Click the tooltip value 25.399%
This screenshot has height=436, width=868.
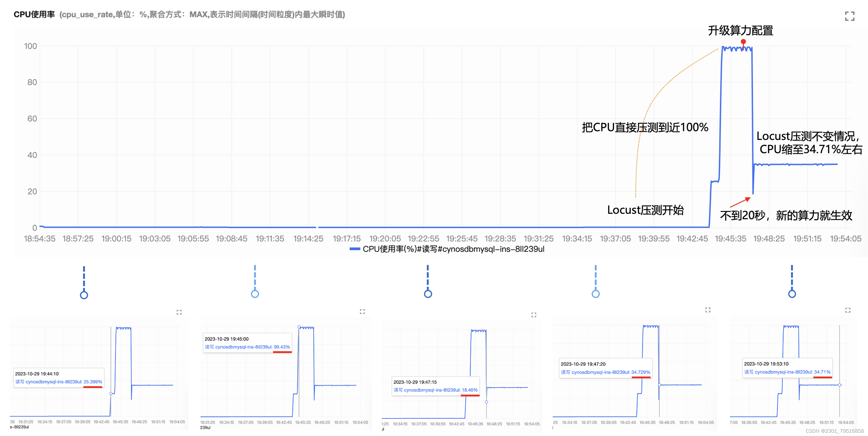tap(93, 382)
